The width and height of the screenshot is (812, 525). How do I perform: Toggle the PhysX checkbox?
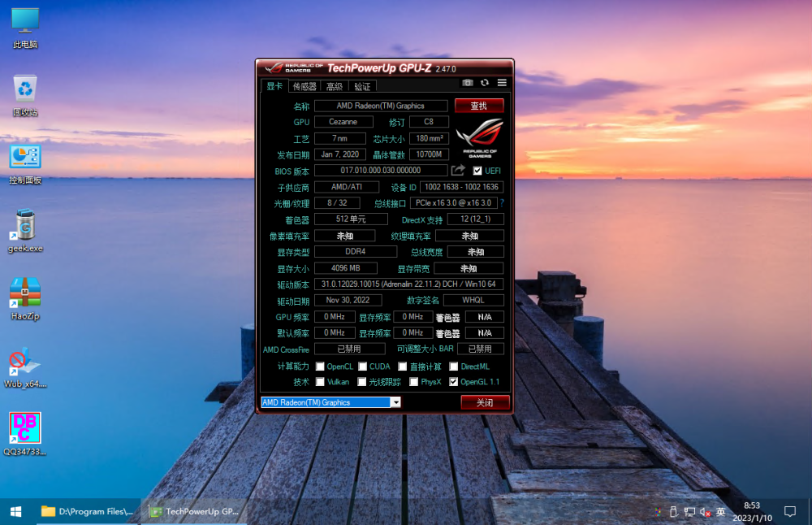point(414,382)
